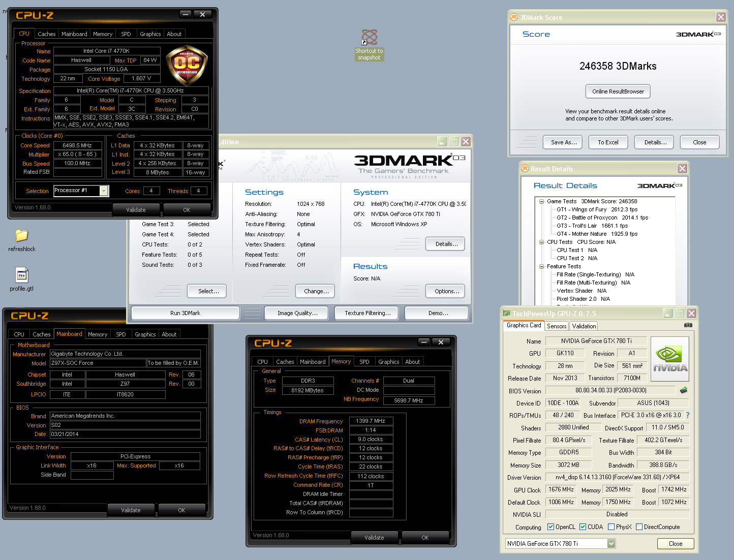The width and height of the screenshot is (734, 560).
Task: Open the Caches tab in the CPU-Z processor window
Action: point(47,34)
